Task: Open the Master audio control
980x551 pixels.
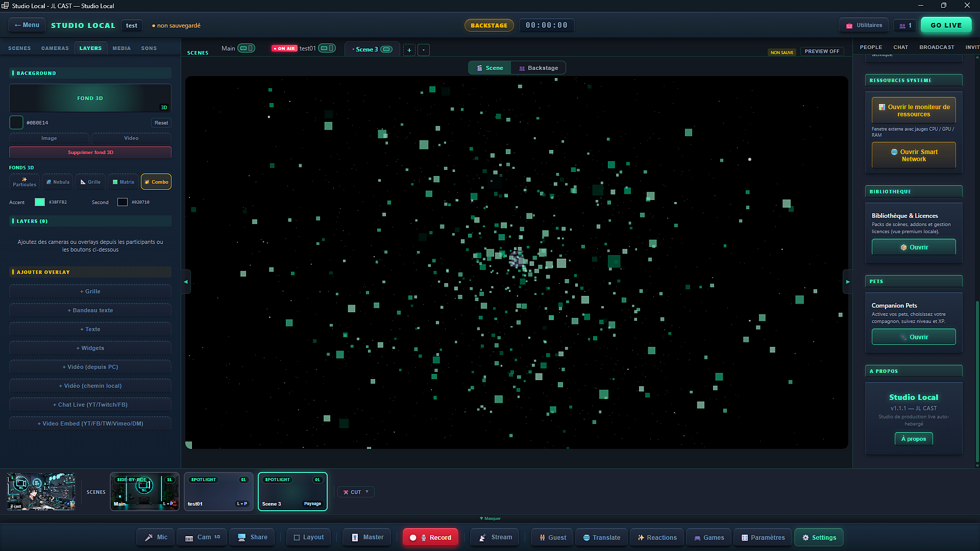Action: (x=367, y=537)
